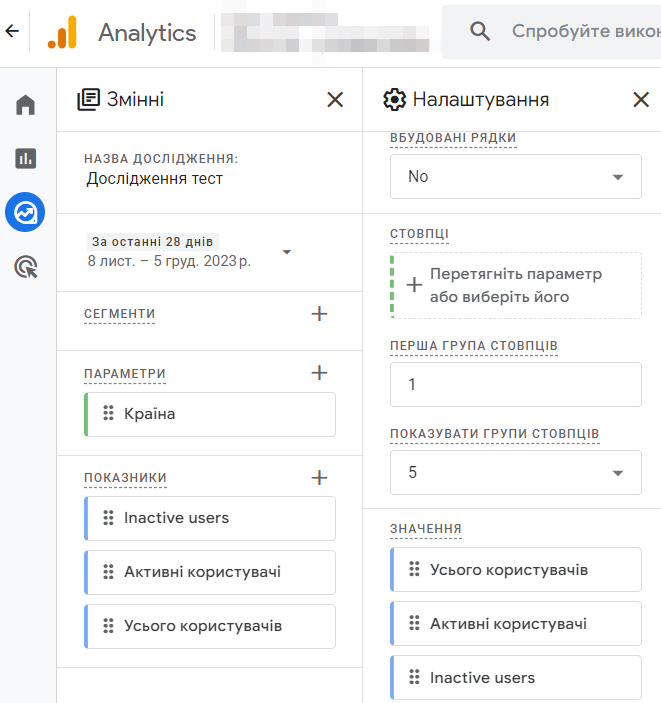Expand the date range selector
Screen dimensions: 661x703
[287, 252]
